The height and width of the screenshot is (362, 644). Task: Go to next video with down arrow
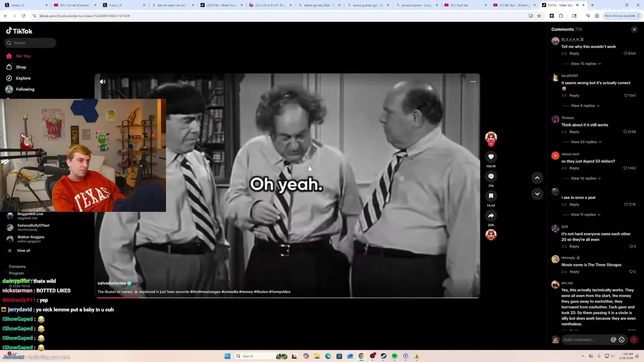coord(537,194)
